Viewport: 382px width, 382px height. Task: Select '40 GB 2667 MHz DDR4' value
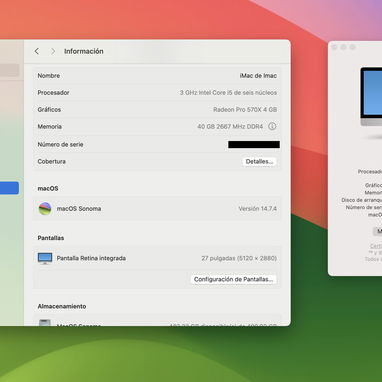(230, 127)
